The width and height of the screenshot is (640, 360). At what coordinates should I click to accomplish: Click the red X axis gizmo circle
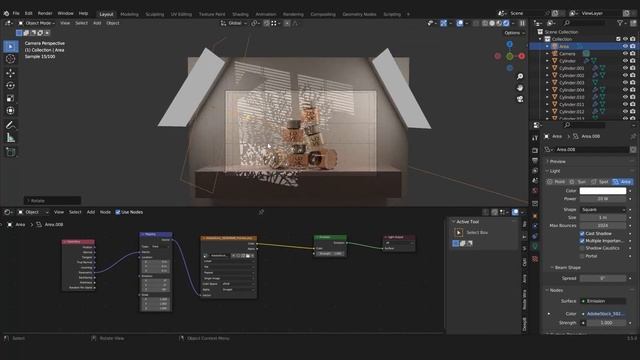pyautogui.click(x=522, y=56)
